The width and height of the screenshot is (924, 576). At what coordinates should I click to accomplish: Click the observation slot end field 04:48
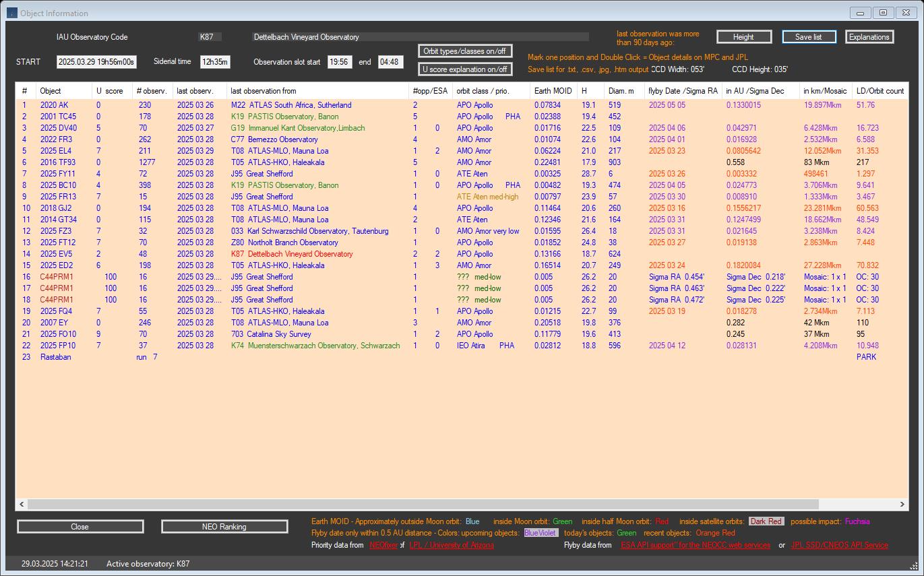point(390,62)
